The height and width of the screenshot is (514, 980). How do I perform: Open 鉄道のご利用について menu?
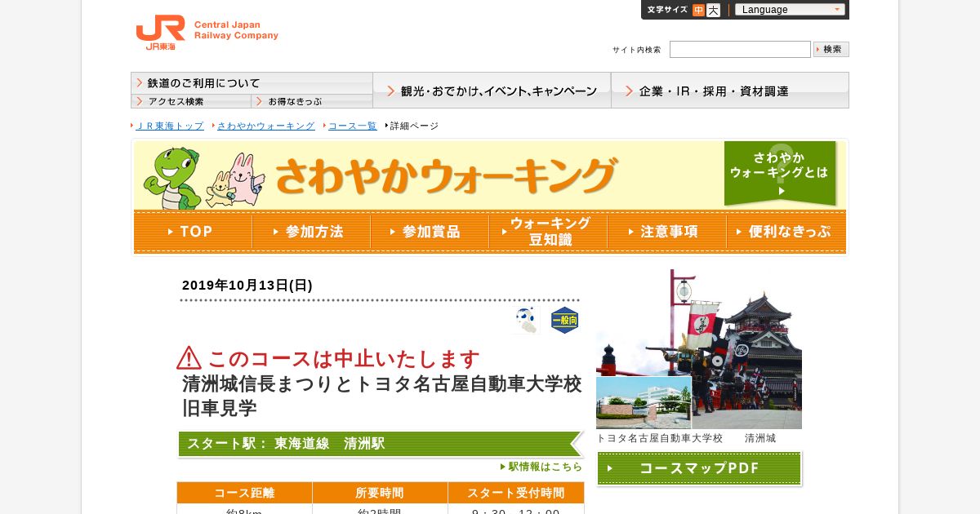click(252, 83)
